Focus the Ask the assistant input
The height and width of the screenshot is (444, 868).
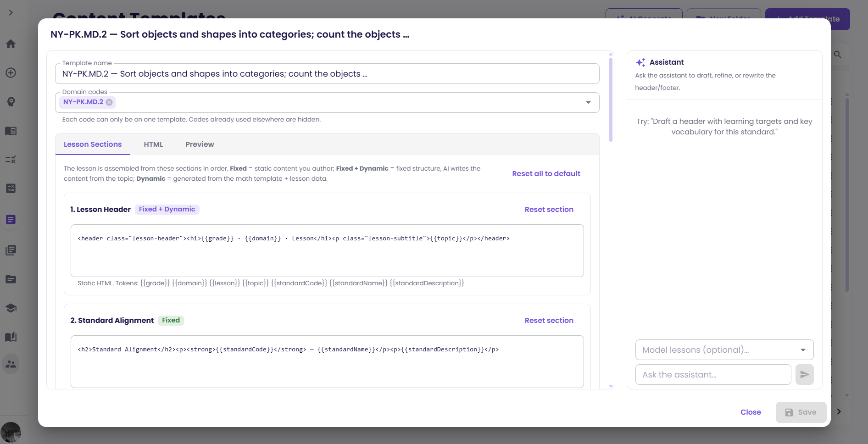click(x=713, y=375)
